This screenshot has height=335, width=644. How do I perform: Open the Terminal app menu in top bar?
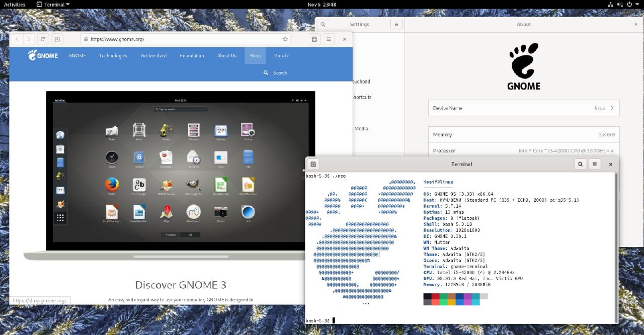pos(53,5)
